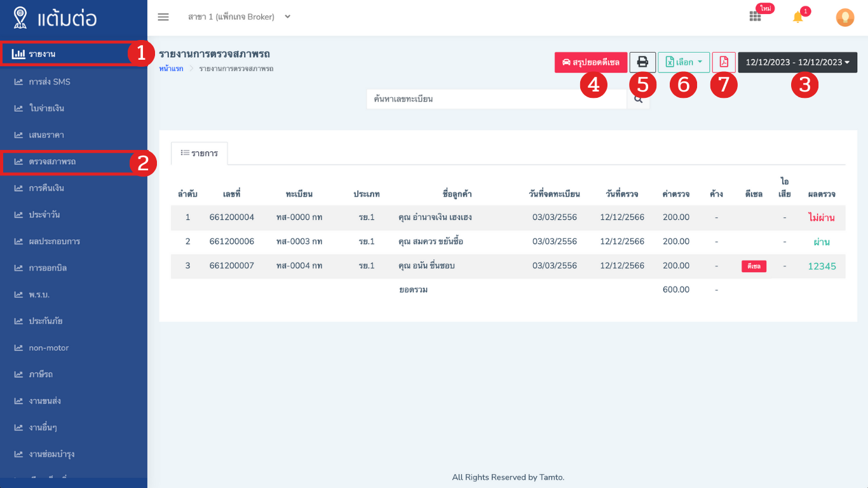The image size is (868, 488).
Task: Click the search magnifier button
Action: [638, 99]
